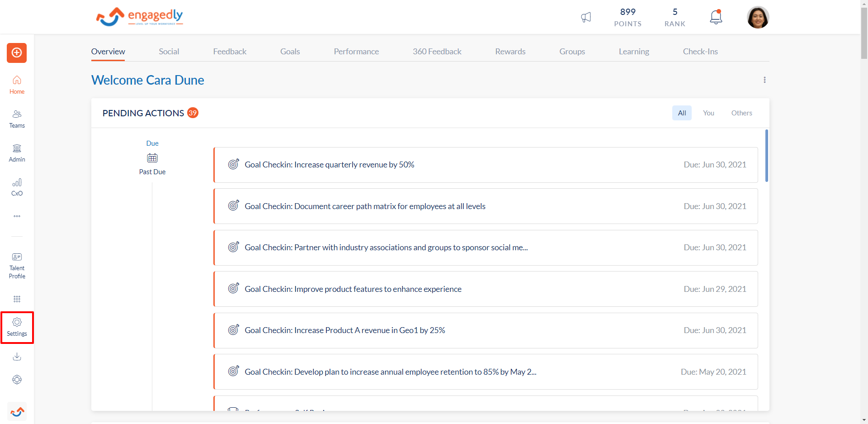Viewport: 868px width, 424px height.
Task: Switch to the 360 Feedback tab
Action: coord(437,52)
